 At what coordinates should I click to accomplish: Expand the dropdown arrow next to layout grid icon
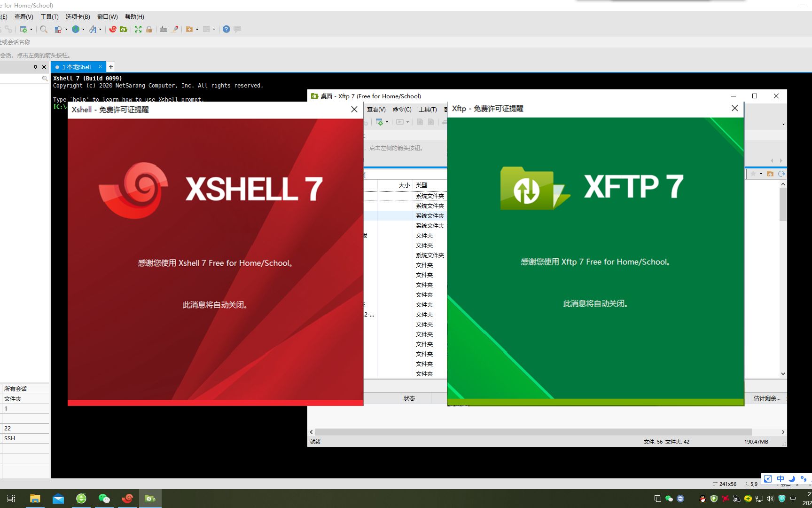pos(214,29)
